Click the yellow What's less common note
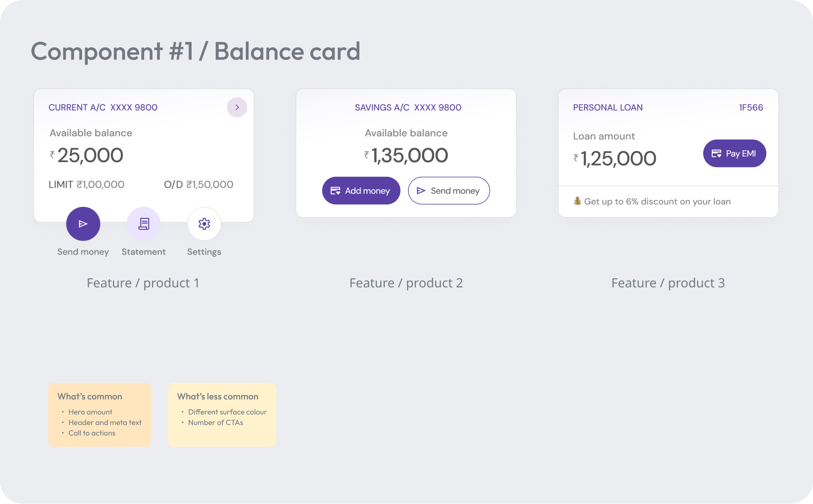 point(222,415)
